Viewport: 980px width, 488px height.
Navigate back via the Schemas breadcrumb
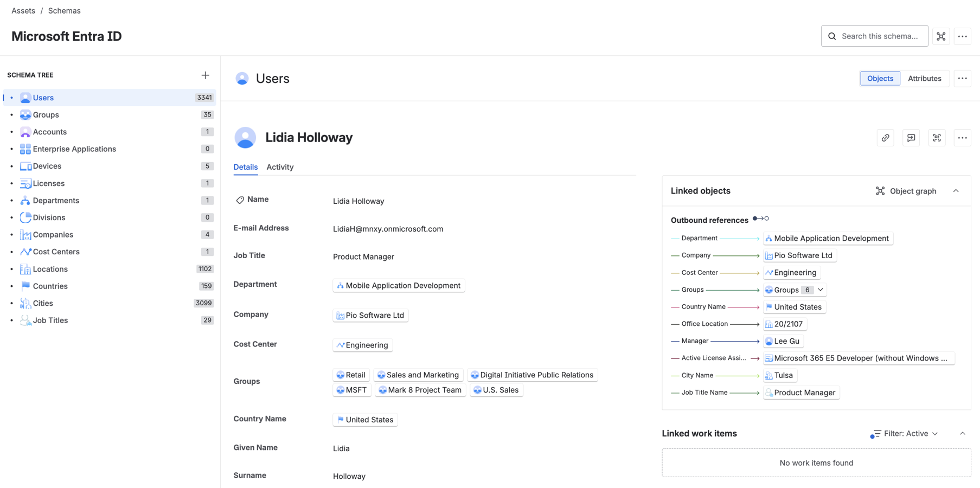(x=64, y=10)
